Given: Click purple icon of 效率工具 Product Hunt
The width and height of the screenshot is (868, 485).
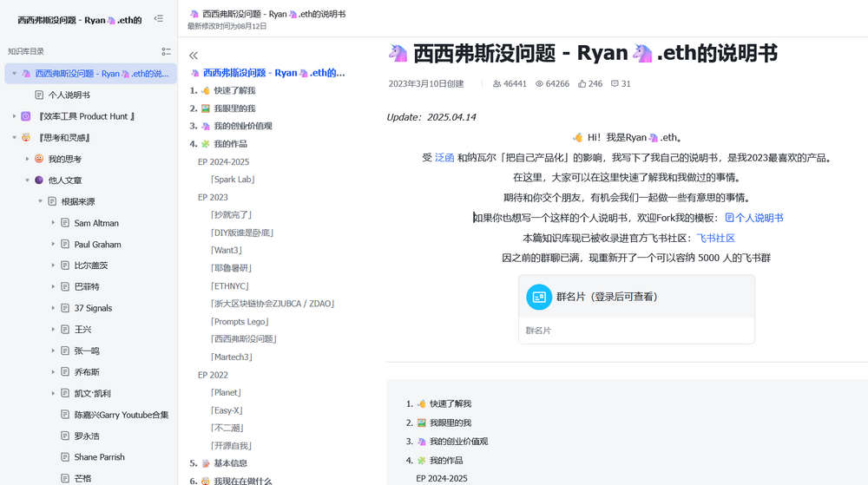Looking at the screenshot, I should pos(26,116).
